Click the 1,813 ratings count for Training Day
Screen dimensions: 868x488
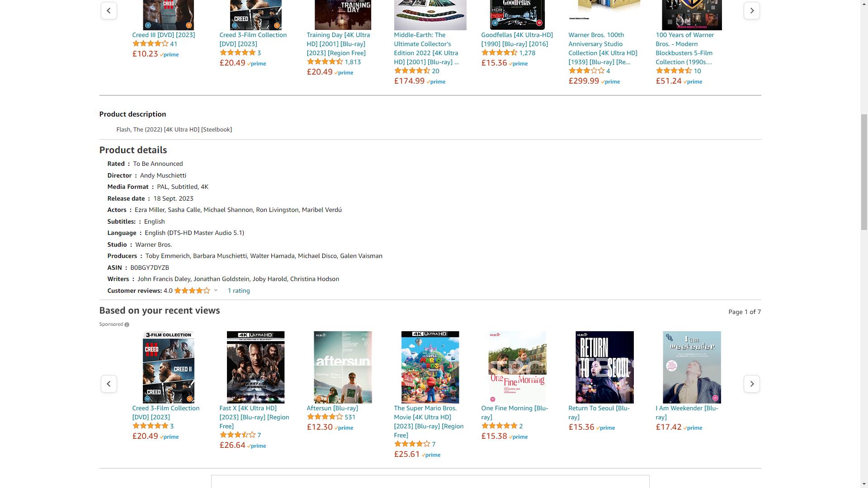coord(353,62)
